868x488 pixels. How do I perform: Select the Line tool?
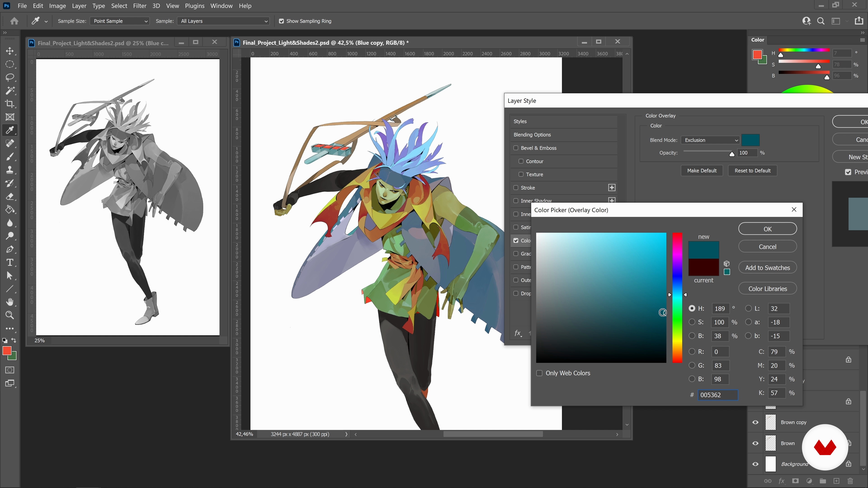[x=10, y=289]
